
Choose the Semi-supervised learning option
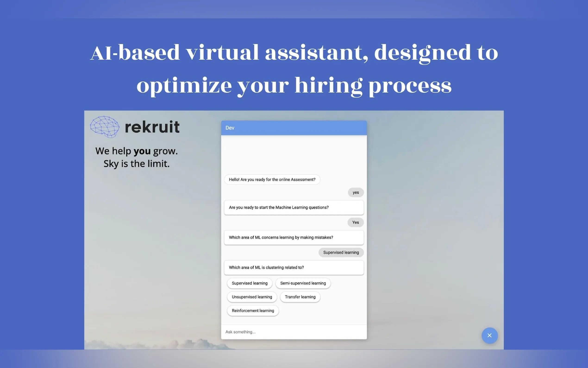point(303,283)
